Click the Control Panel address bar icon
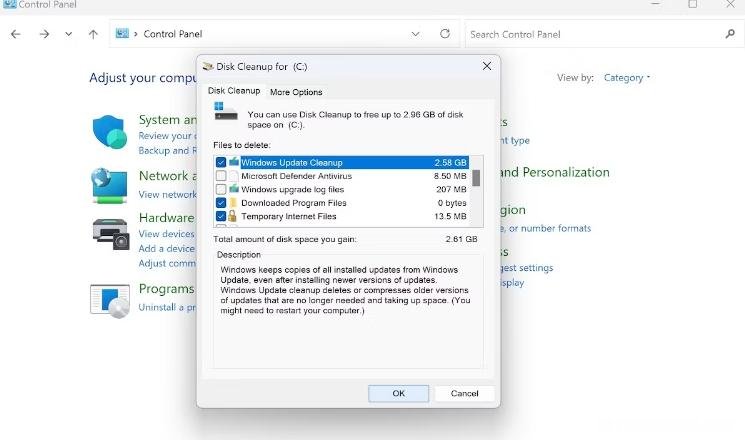Image resolution: width=745 pixels, height=440 pixels. coord(122,33)
